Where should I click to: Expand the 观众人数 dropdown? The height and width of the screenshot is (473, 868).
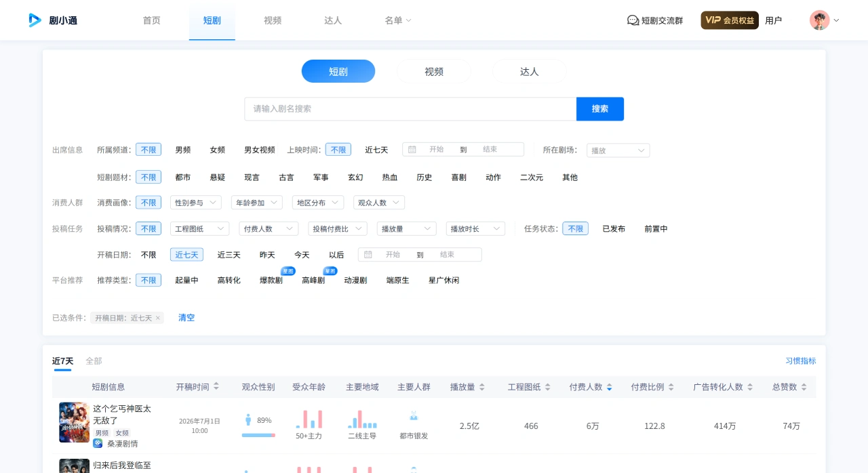coord(379,203)
